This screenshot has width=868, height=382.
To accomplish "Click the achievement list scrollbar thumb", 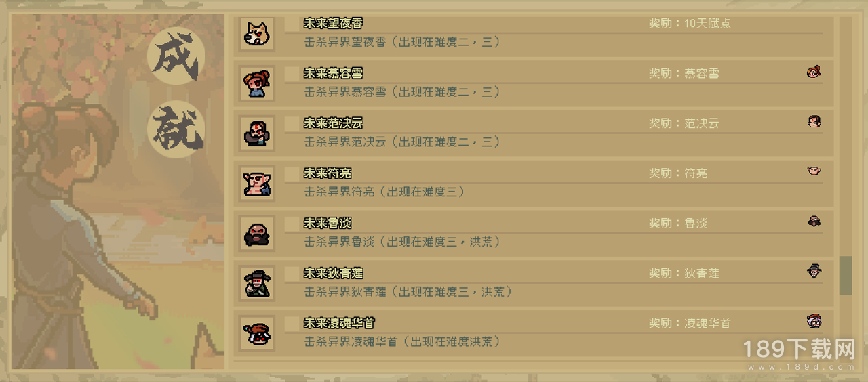I will 845,275.
